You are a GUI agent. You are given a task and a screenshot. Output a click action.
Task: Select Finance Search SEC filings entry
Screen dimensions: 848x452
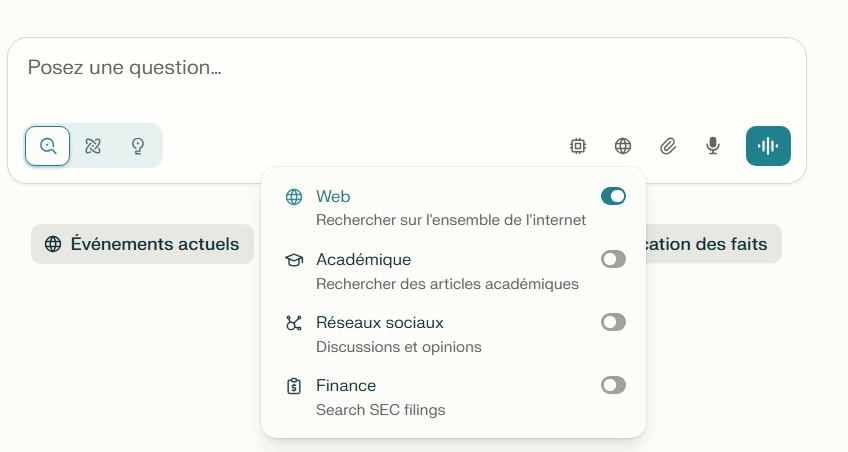tap(453, 397)
